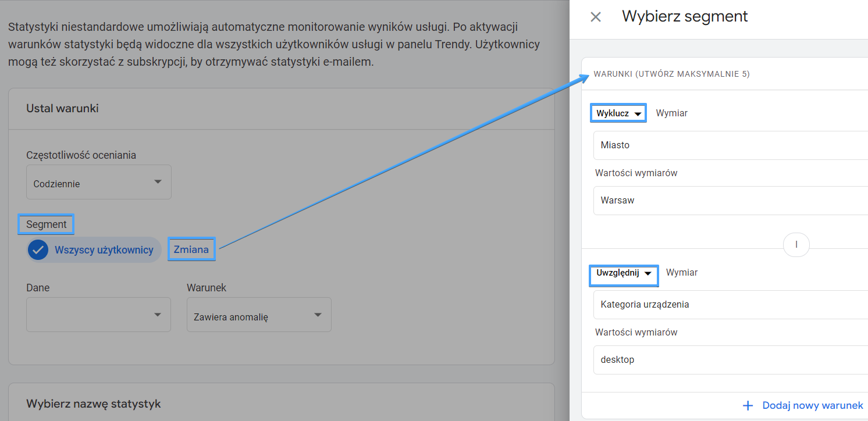
Task: Click the Dane label
Action: click(38, 288)
